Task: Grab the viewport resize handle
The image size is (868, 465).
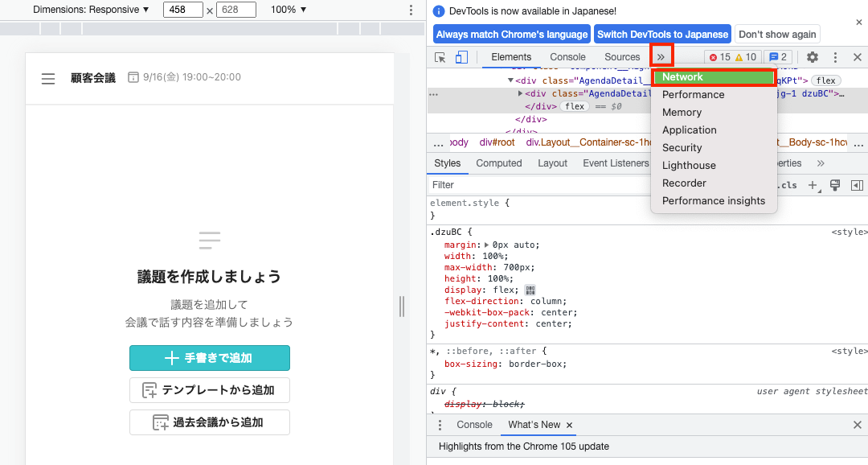Action: tap(402, 307)
